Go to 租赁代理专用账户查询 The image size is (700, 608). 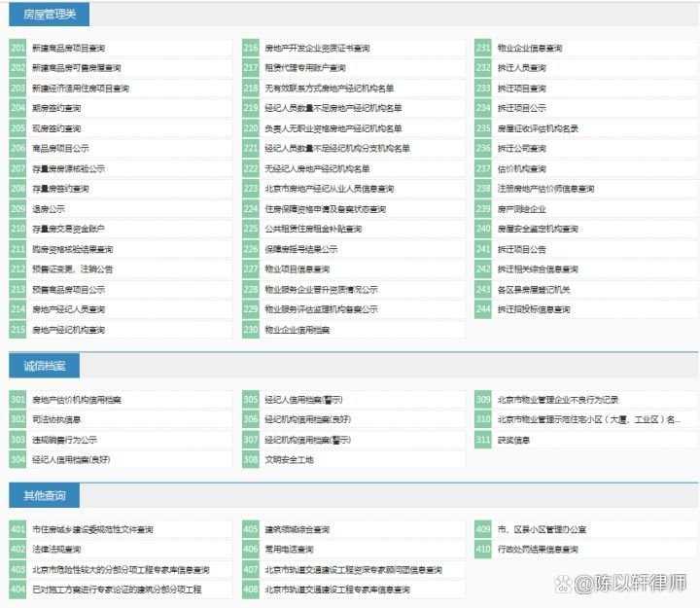[304, 68]
